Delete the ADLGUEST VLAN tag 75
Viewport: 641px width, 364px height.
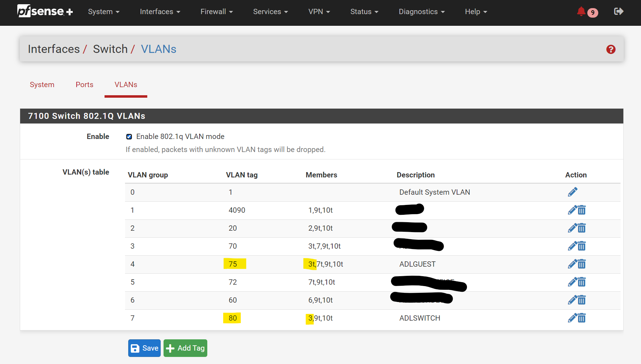(582, 264)
